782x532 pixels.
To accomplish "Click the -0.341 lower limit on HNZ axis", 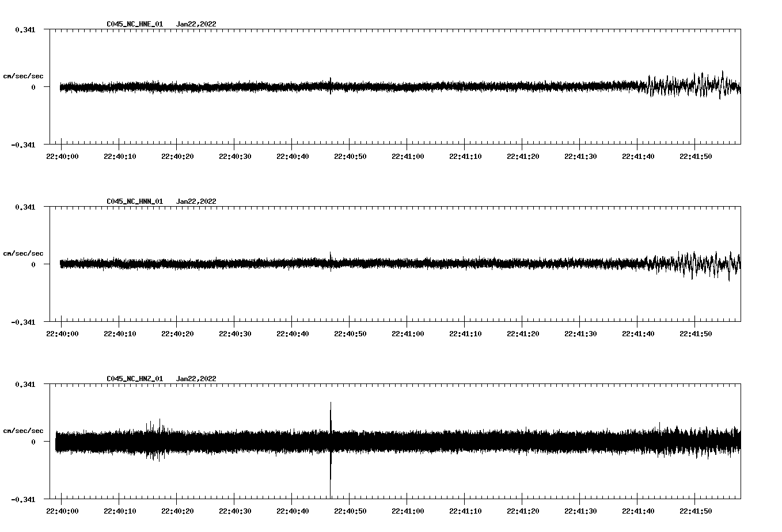I will click(x=23, y=499).
